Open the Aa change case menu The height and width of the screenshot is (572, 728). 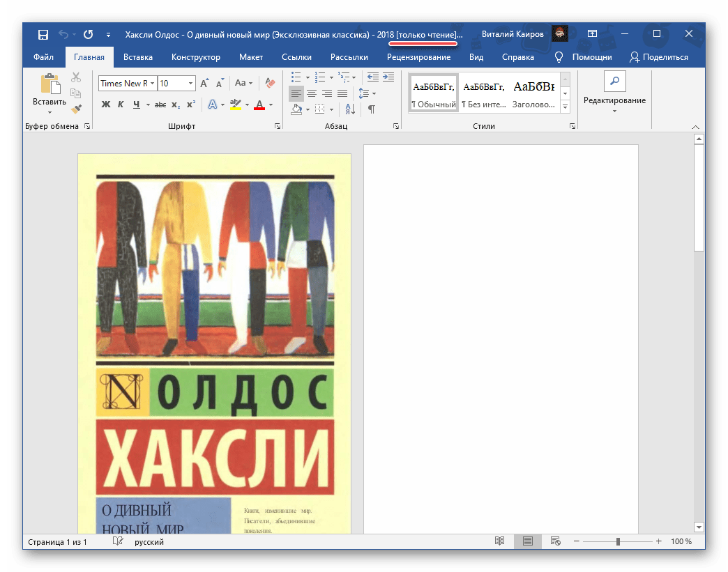(243, 83)
